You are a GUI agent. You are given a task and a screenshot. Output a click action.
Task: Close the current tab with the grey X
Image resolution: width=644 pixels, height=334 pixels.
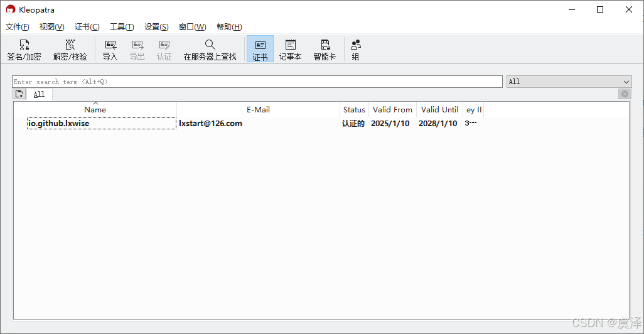(x=625, y=94)
